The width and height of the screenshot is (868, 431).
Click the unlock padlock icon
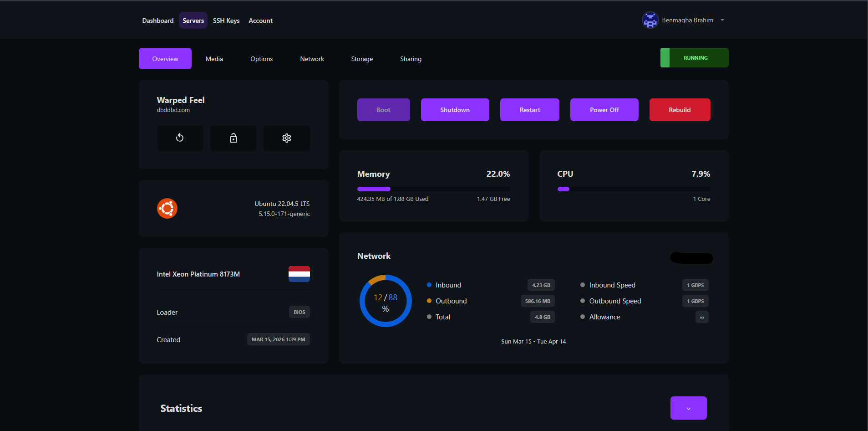[233, 138]
